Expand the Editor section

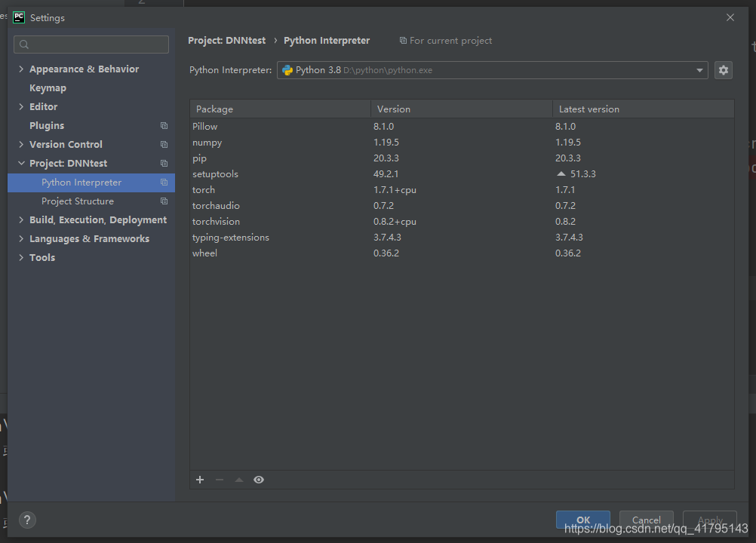pos(21,106)
